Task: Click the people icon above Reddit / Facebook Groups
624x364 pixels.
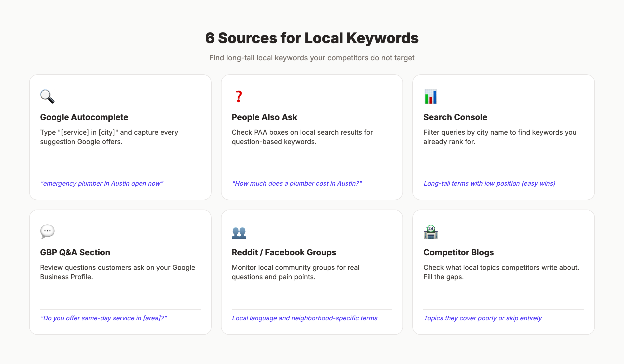Action: 239,232
